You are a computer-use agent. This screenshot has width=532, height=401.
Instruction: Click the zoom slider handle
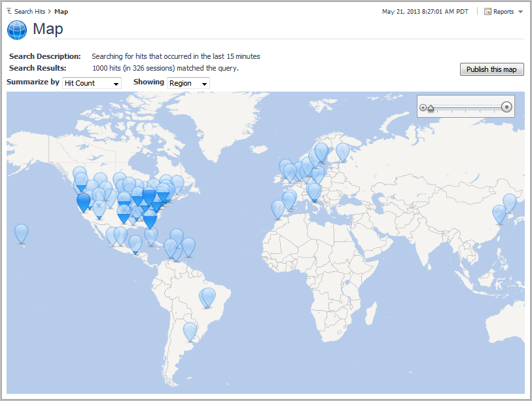pyautogui.click(x=431, y=108)
